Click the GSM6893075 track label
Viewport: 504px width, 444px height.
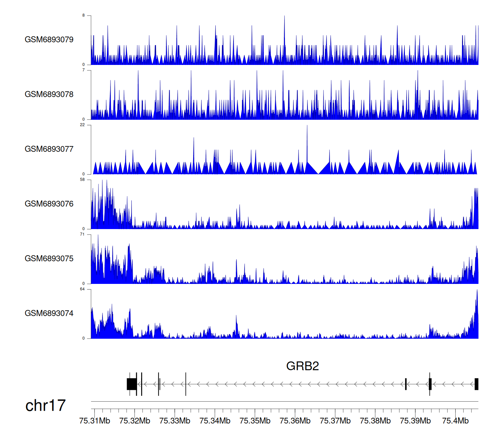coord(49,259)
